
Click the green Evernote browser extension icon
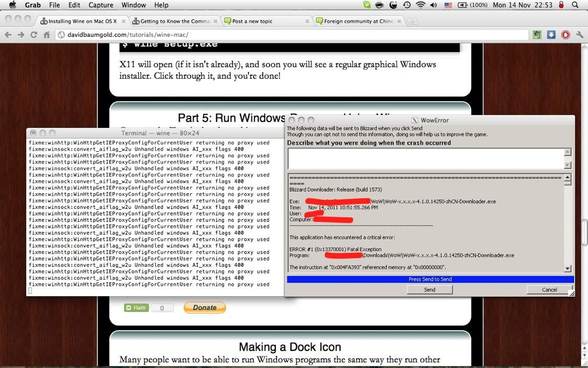[x=537, y=34]
